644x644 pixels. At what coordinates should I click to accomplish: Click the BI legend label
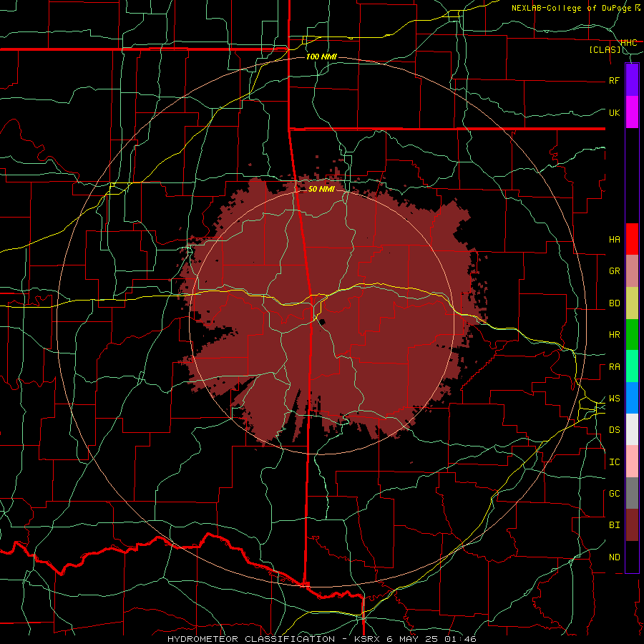614,525
